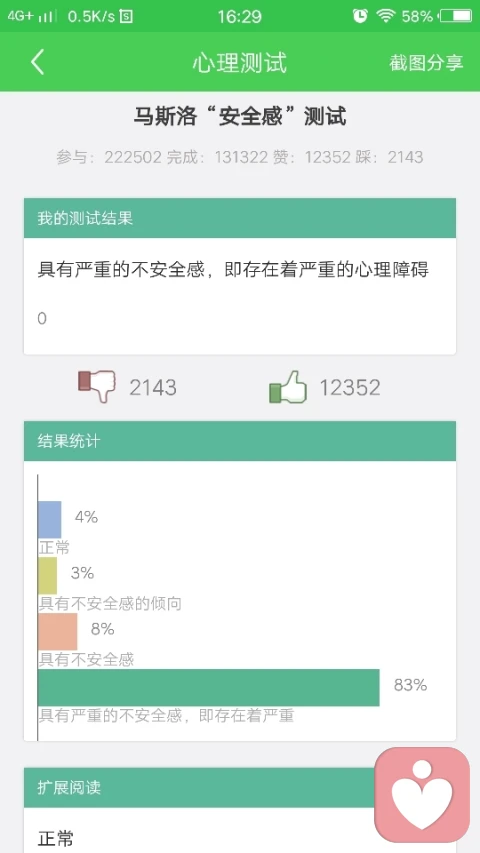Tap the 2143 dislike count

coord(153,388)
